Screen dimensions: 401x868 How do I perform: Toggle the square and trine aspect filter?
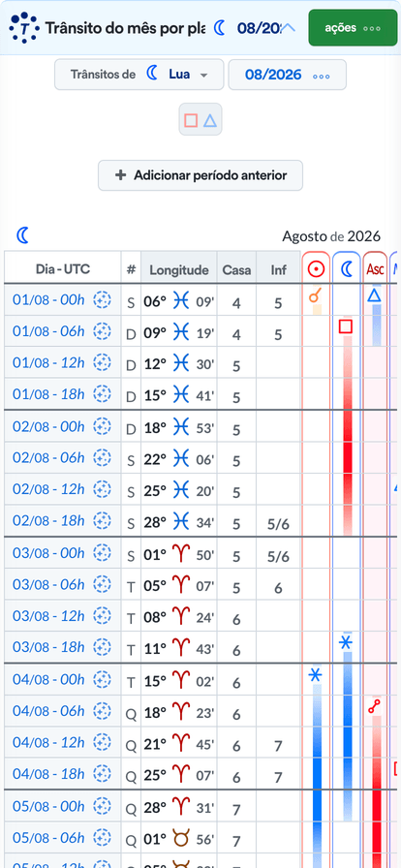(200, 119)
